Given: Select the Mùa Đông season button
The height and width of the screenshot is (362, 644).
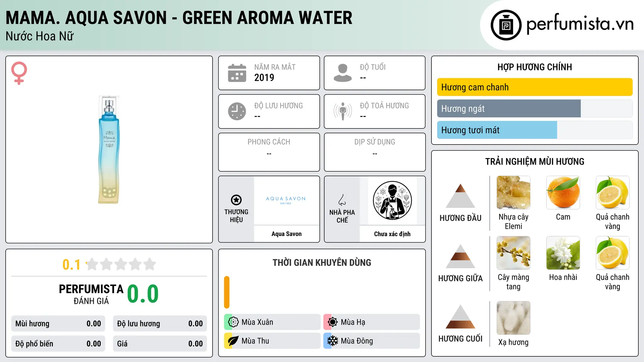Looking at the screenshot, I should coord(371,341).
